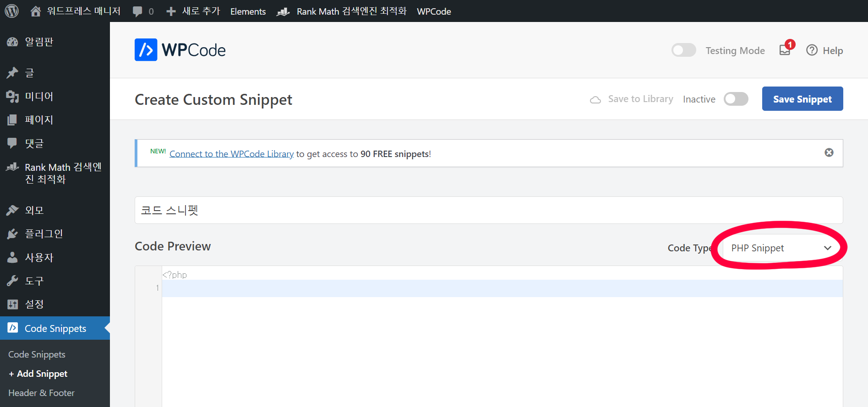Open Code Snippets submenu link
The height and width of the screenshot is (407, 868).
click(x=37, y=354)
